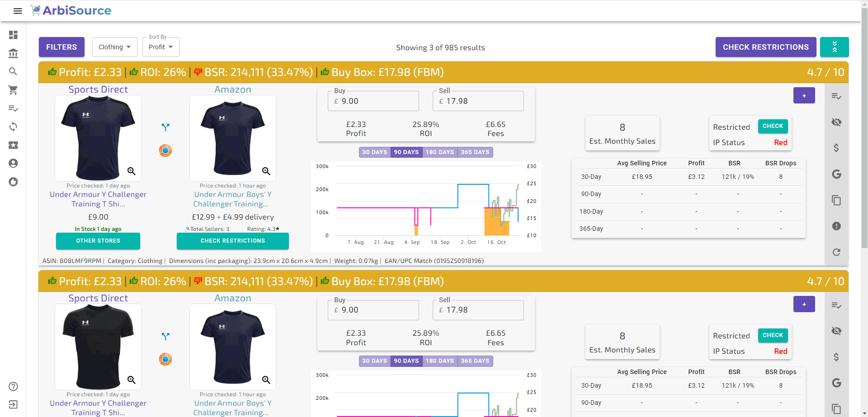Viewport: 868px width, 417px height.
Task: Click the dollar sign icon on the second product
Action: (836, 357)
